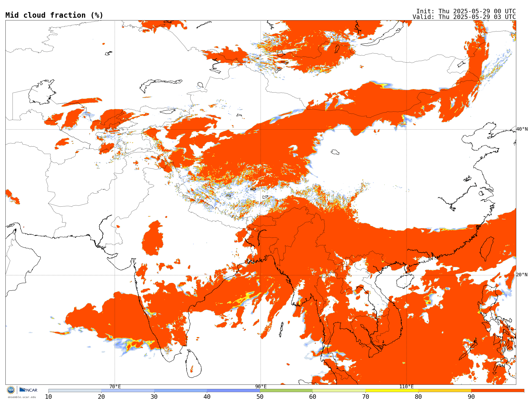The height and width of the screenshot is (400, 532).
Task: Click the colorbar tick label 60
Action: point(313,397)
